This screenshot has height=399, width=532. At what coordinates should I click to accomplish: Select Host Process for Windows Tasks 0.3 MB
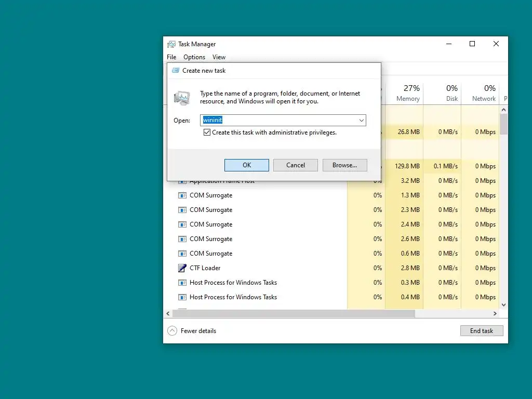(x=233, y=283)
